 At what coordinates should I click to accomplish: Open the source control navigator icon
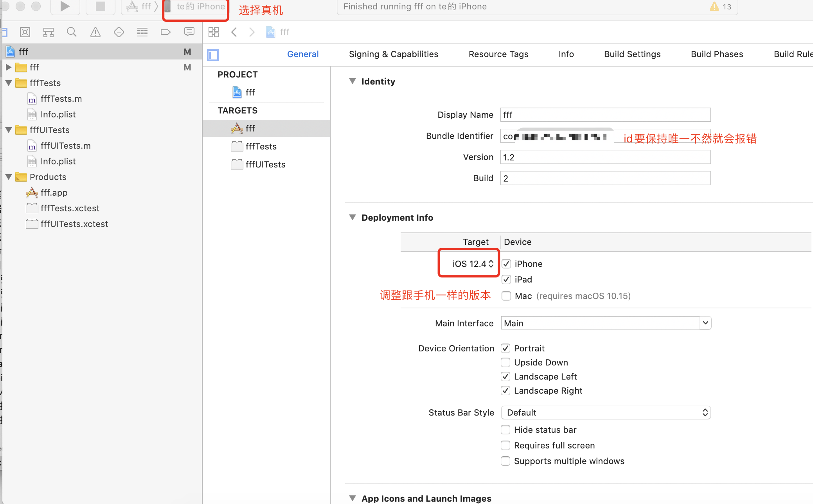25,32
